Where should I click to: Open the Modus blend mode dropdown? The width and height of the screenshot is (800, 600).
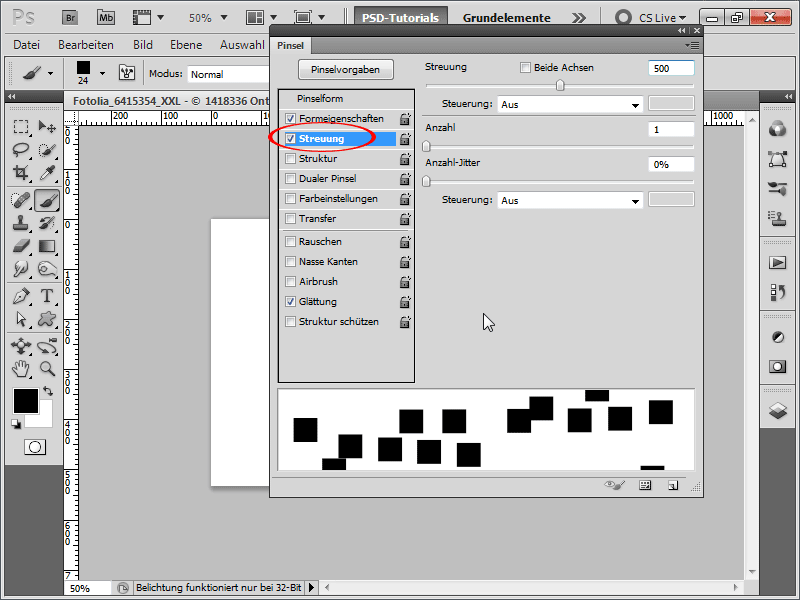click(228, 74)
